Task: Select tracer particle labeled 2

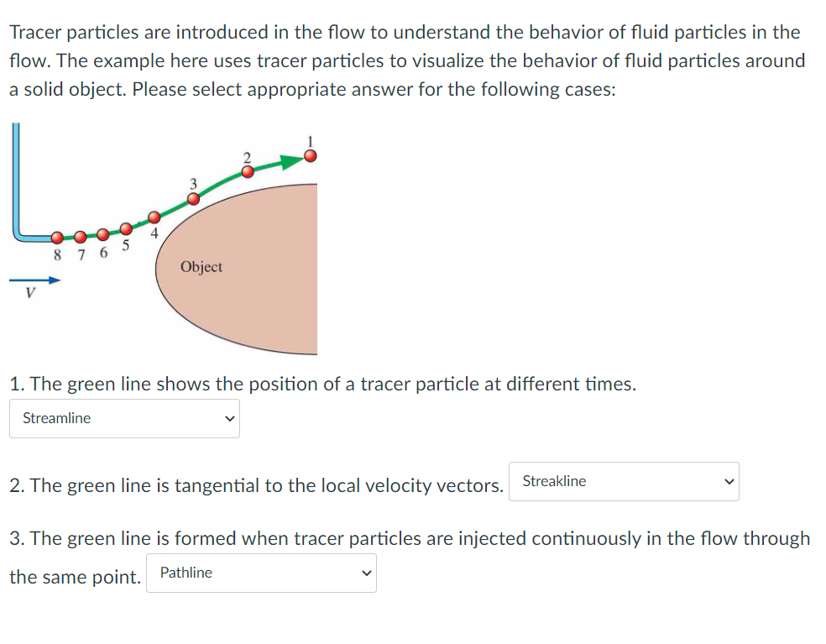Action: click(x=248, y=171)
